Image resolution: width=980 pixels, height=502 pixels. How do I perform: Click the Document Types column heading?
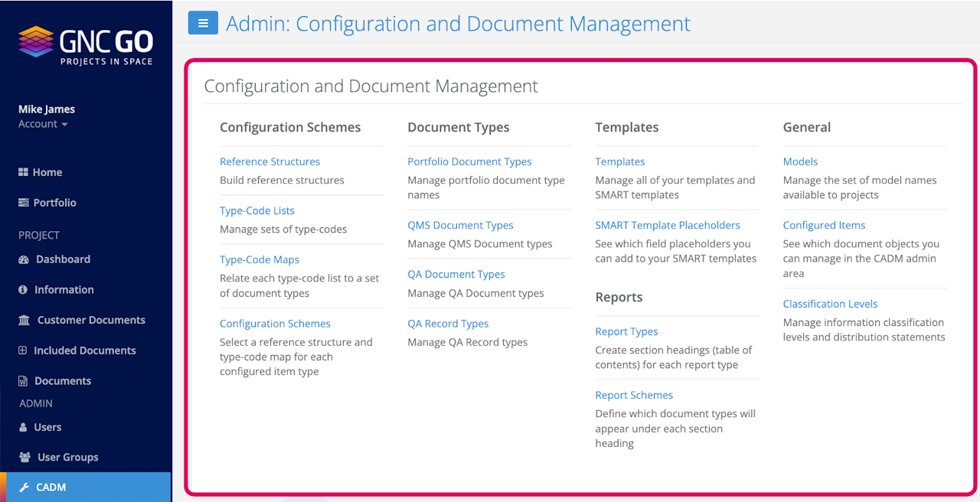(x=458, y=127)
